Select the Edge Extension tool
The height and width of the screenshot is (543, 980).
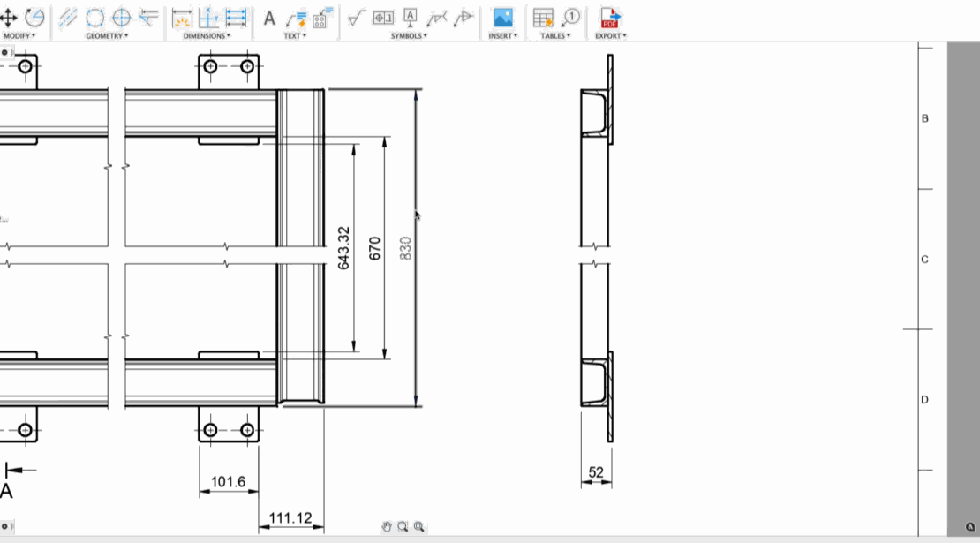click(148, 18)
